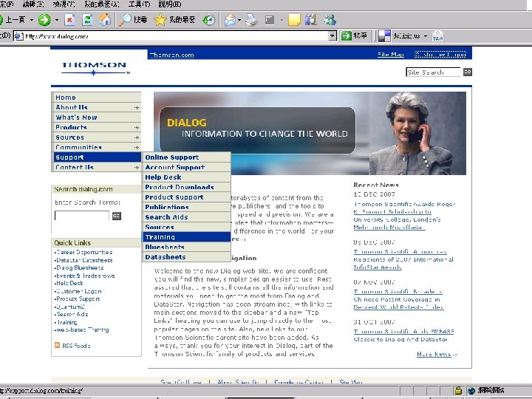Click the Site Search go button

coord(467,72)
